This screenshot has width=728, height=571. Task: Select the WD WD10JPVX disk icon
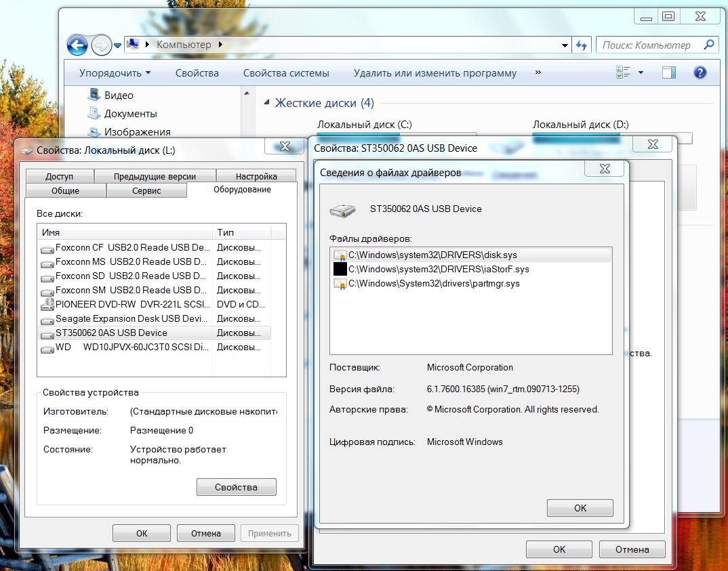click(47, 349)
